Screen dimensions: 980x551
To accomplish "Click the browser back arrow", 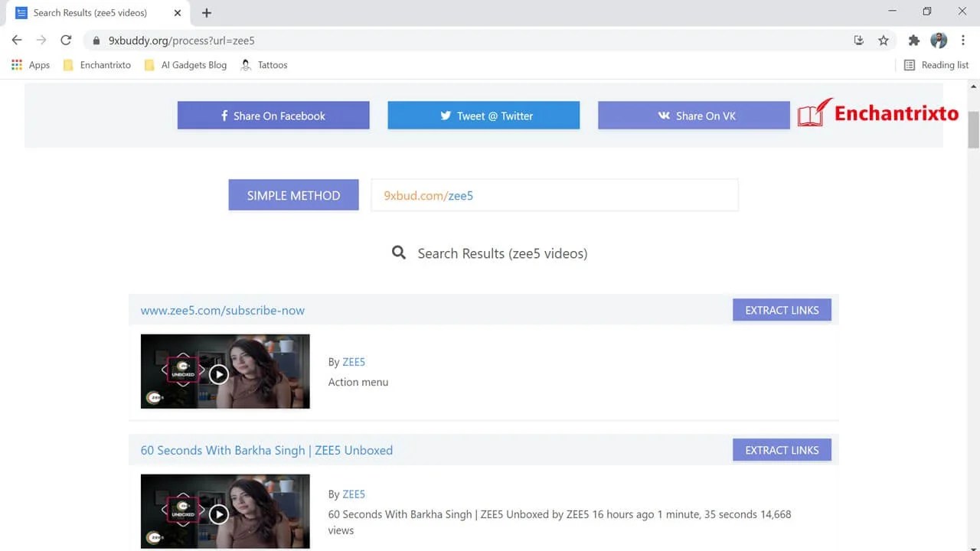I will pyautogui.click(x=17, y=41).
